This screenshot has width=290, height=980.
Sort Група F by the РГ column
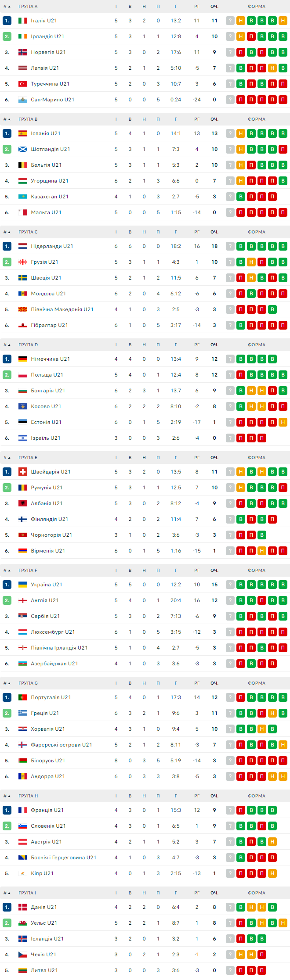[x=197, y=571]
